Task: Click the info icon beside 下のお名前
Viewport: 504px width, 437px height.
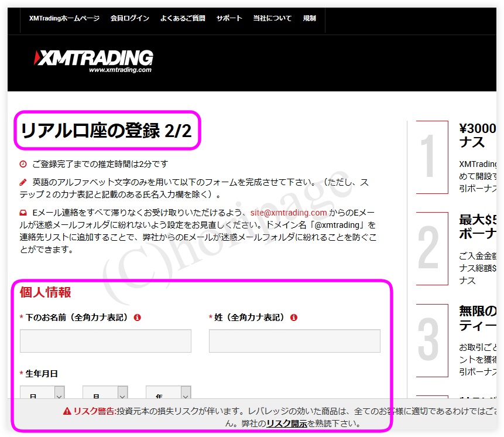Action: point(137,317)
